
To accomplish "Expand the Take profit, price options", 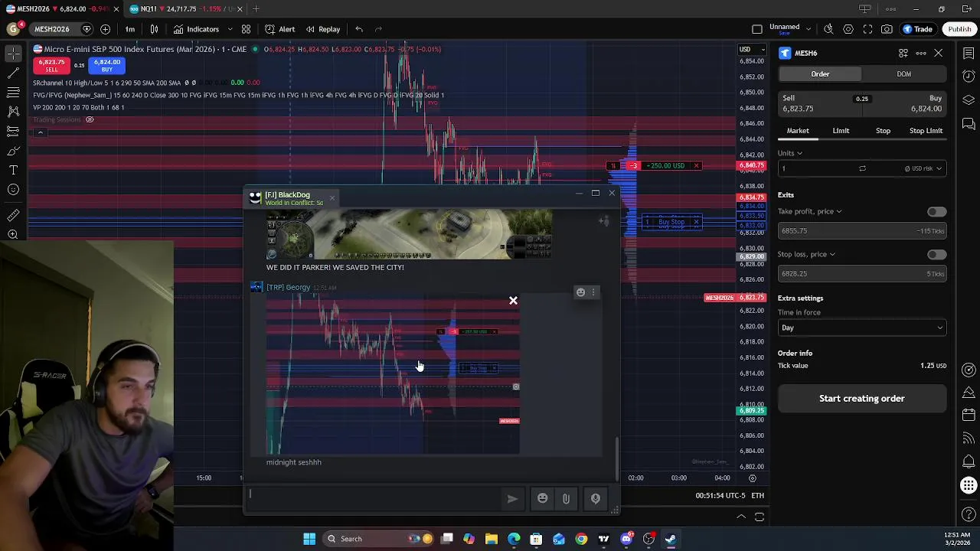I will [810, 211].
